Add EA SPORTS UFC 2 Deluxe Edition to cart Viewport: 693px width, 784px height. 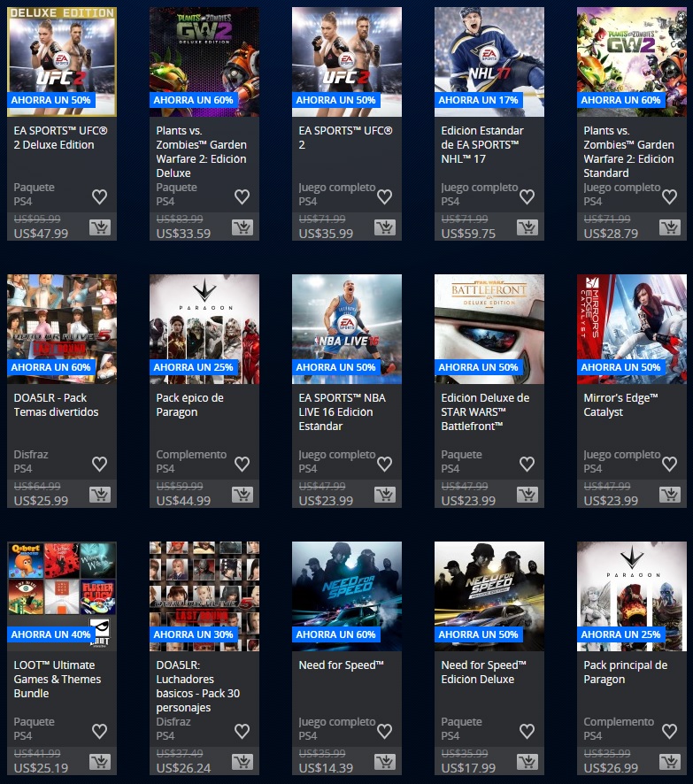100,227
